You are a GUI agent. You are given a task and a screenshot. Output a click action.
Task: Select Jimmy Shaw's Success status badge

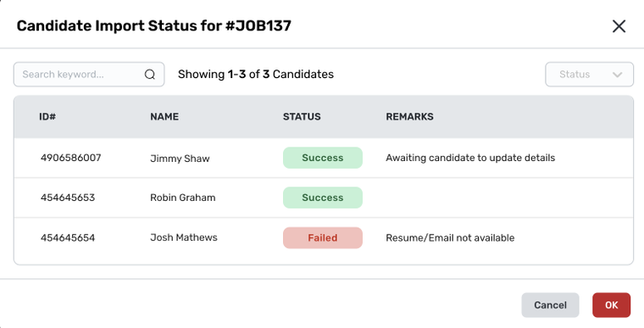click(323, 158)
